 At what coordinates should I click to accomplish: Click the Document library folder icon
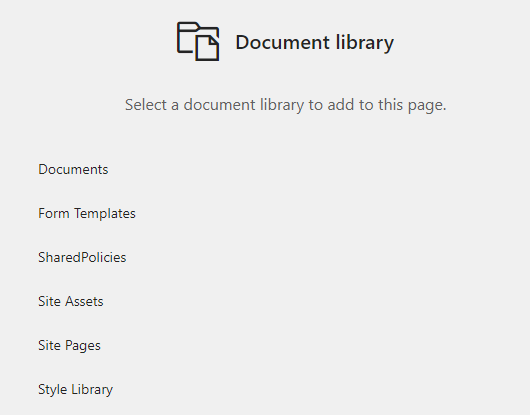click(x=198, y=42)
